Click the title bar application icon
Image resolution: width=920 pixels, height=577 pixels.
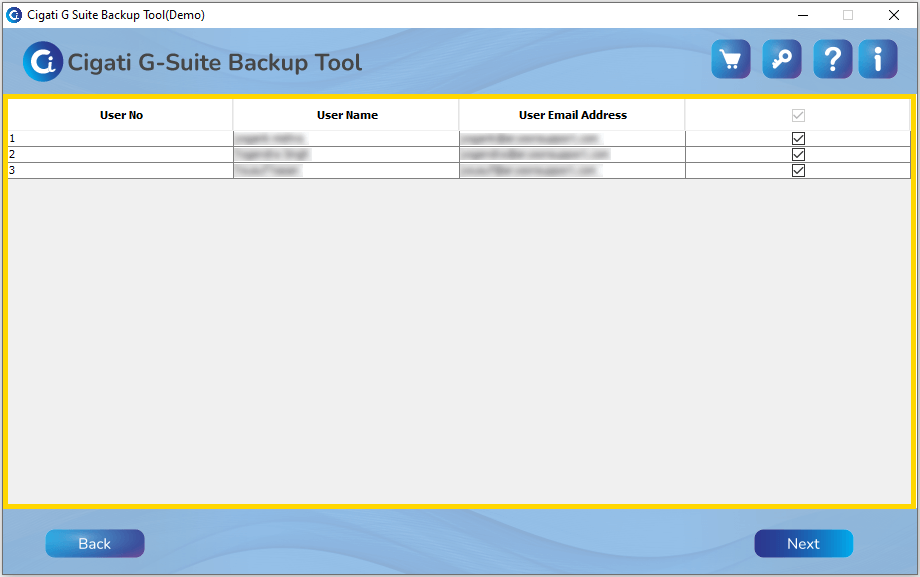pyautogui.click(x=14, y=15)
